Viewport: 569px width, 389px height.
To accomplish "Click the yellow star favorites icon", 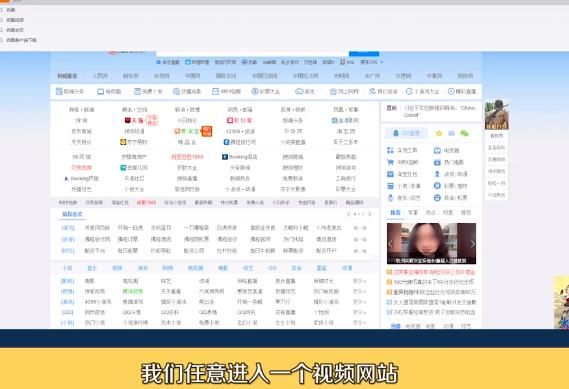I will point(439,133).
